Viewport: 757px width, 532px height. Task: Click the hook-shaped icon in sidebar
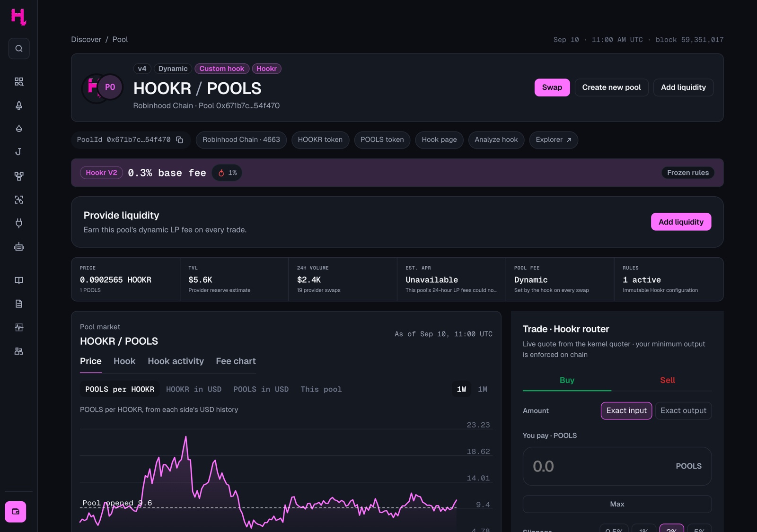point(19,152)
